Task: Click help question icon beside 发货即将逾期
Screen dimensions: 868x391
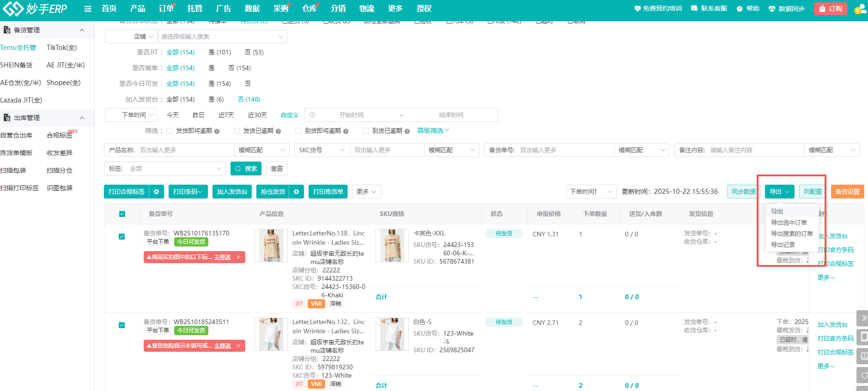Action: 217,131
